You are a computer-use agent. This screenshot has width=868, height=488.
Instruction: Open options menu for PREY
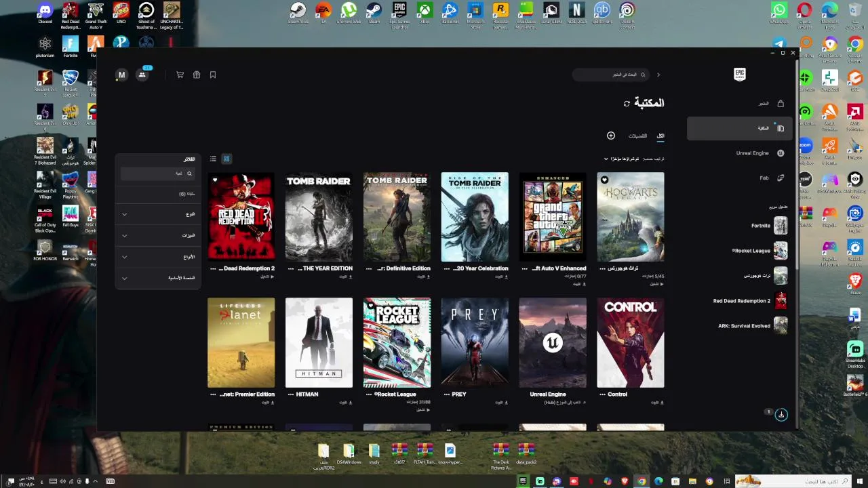tap(447, 394)
